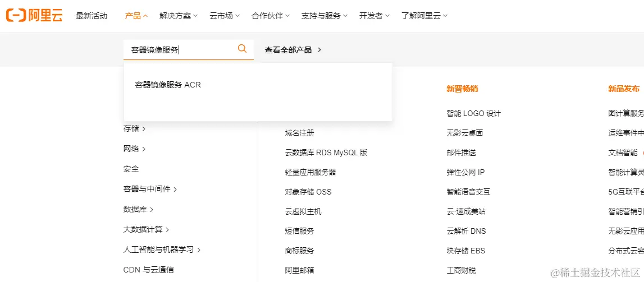Viewport: 644px width, 282px height.
Task: Expand the 大数据计算 category
Action: (x=146, y=229)
